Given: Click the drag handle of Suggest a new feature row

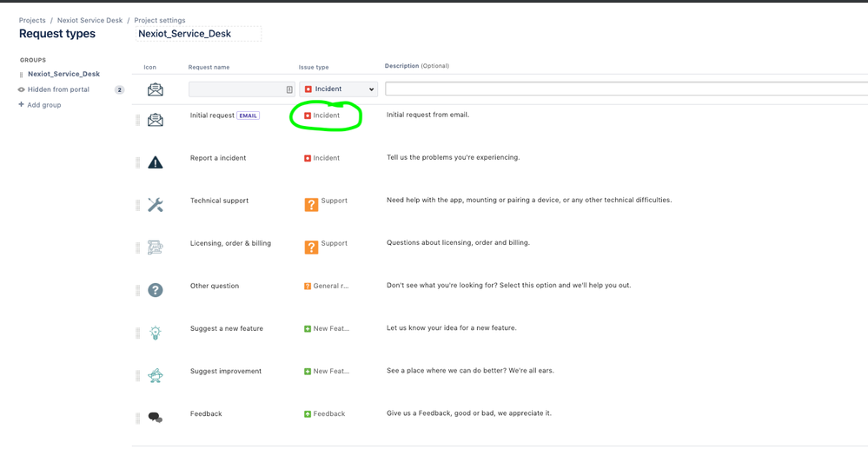Looking at the screenshot, I should pos(138,333).
